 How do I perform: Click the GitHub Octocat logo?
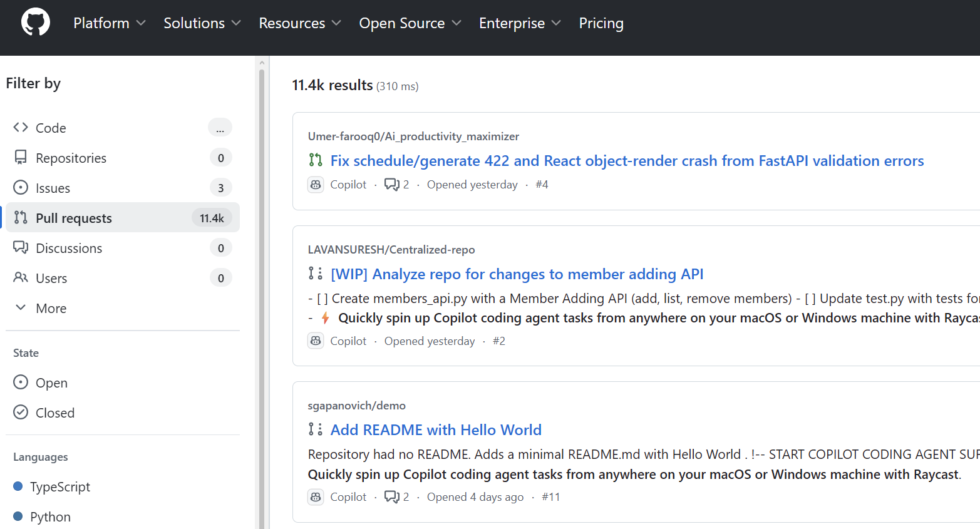tap(36, 23)
